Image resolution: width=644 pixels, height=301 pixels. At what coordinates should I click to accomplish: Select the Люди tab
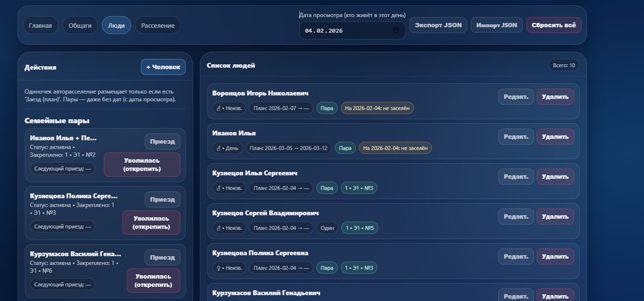pos(116,25)
